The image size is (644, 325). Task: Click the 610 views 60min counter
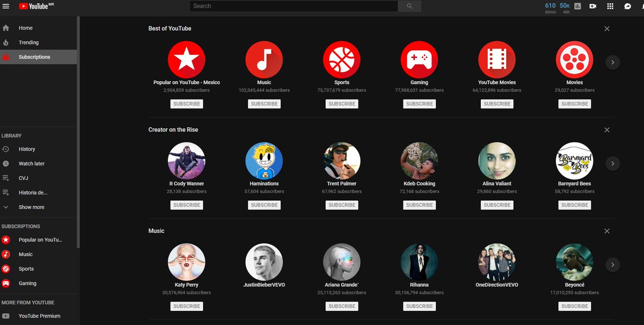point(550,8)
